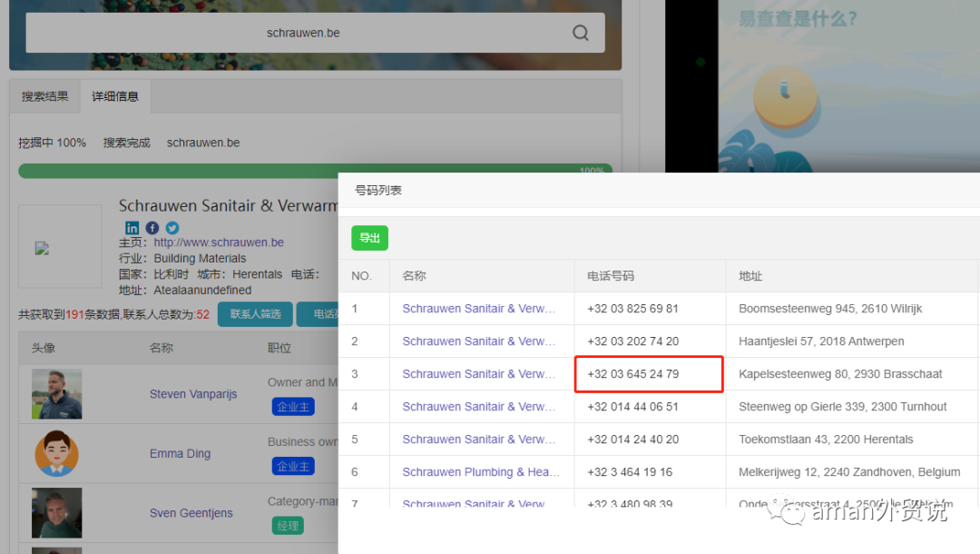
Task: Open Sven Geentjens contact name
Action: (191, 513)
